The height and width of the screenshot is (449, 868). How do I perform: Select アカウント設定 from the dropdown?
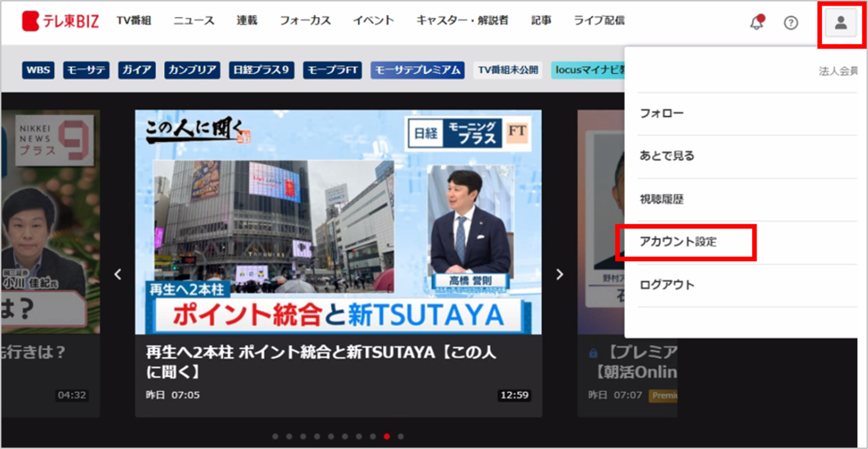point(678,242)
